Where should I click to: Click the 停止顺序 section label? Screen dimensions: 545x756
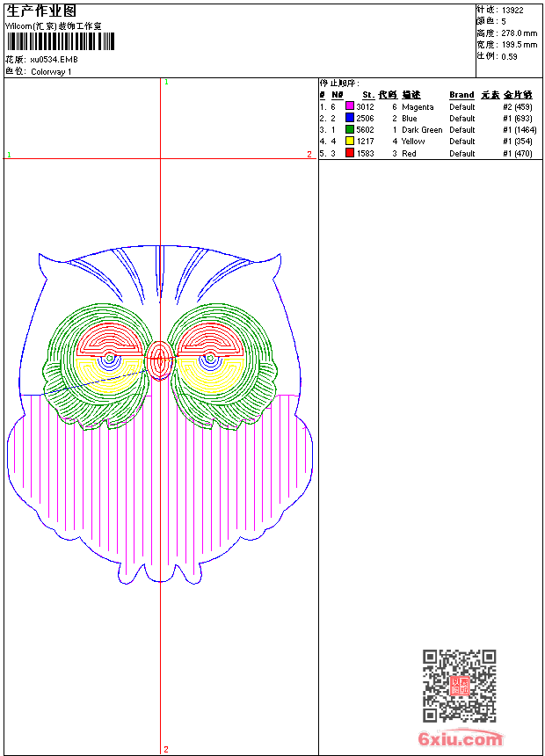(x=339, y=84)
